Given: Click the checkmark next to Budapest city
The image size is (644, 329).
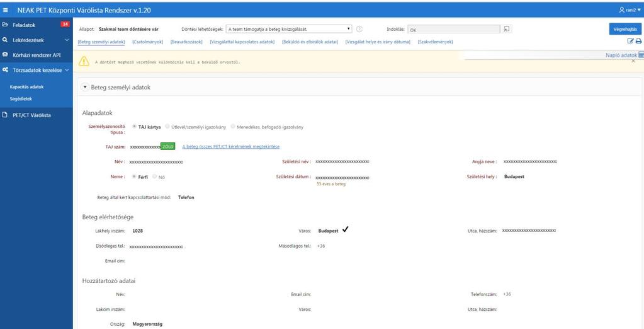Looking at the screenshot, I should [345, 229].
